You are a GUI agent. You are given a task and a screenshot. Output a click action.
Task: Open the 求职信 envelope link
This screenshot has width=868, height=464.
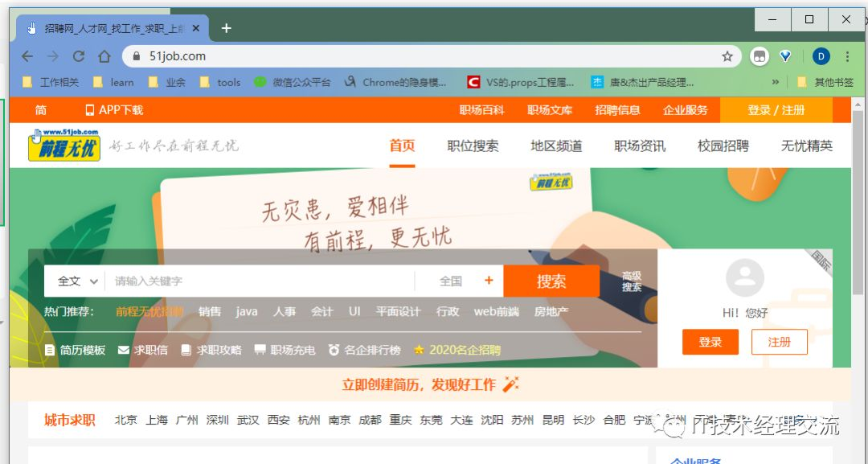click(143, 350)
